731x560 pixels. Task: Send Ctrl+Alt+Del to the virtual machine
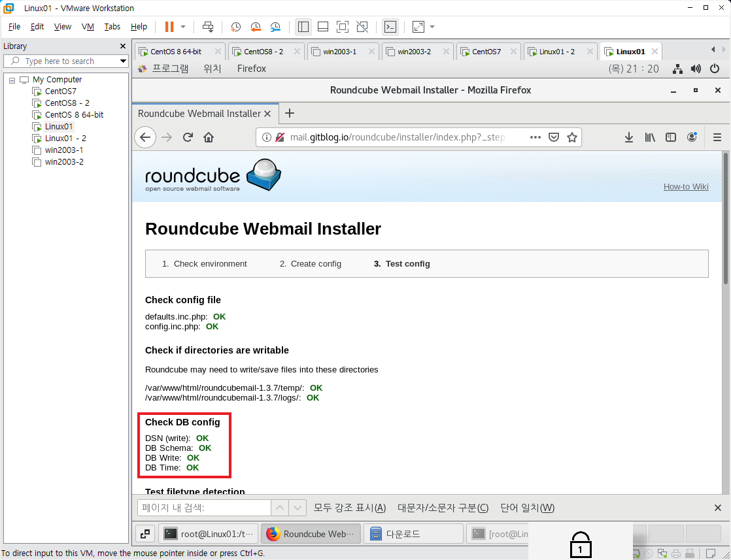pyautogui.click(x=208, y=27)
